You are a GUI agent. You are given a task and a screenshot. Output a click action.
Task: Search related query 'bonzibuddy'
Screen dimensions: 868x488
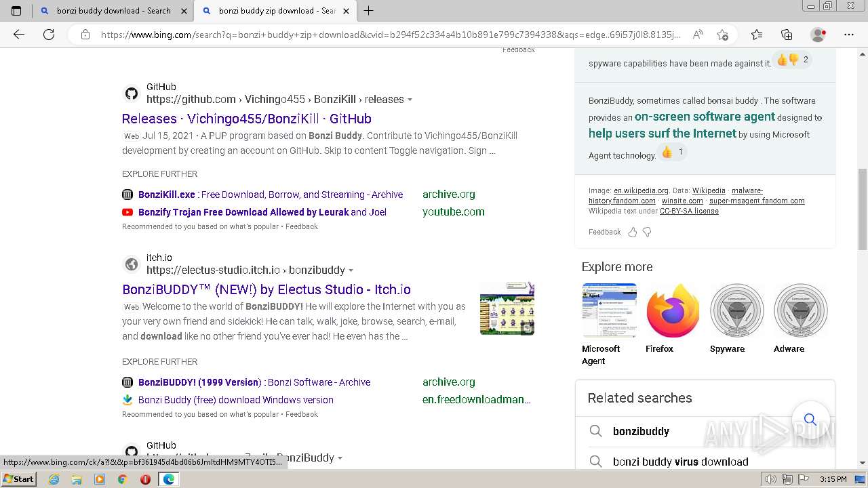pyautogui.click(x=641, y=431)
